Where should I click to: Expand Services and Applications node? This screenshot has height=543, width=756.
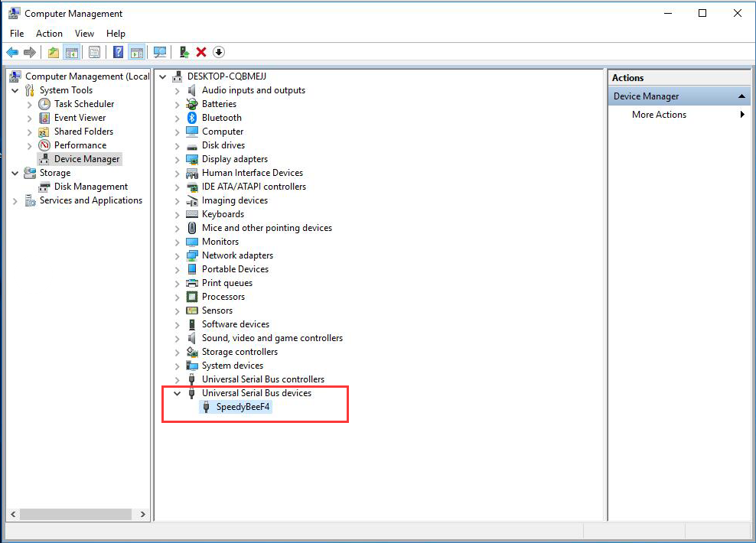15,200
